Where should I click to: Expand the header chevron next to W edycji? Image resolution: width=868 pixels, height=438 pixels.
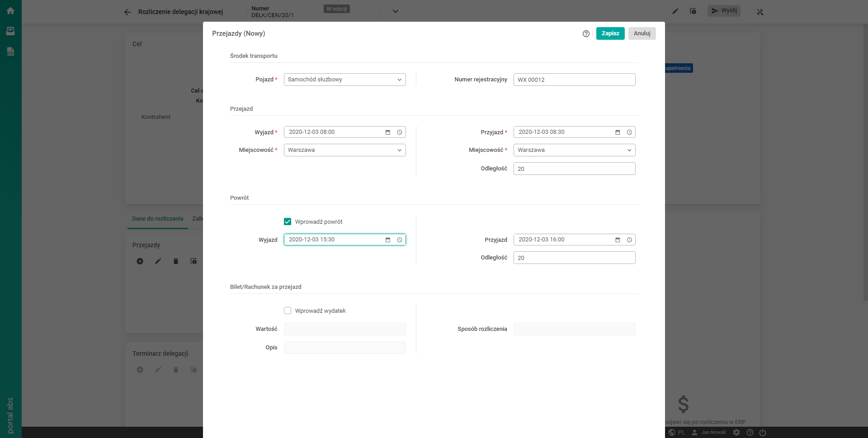pos(396,11)
